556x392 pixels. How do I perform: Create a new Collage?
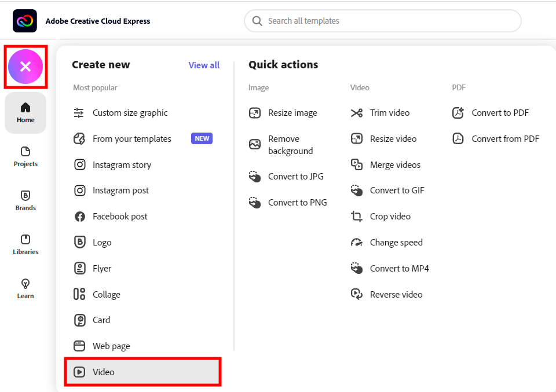pos(107,295)
